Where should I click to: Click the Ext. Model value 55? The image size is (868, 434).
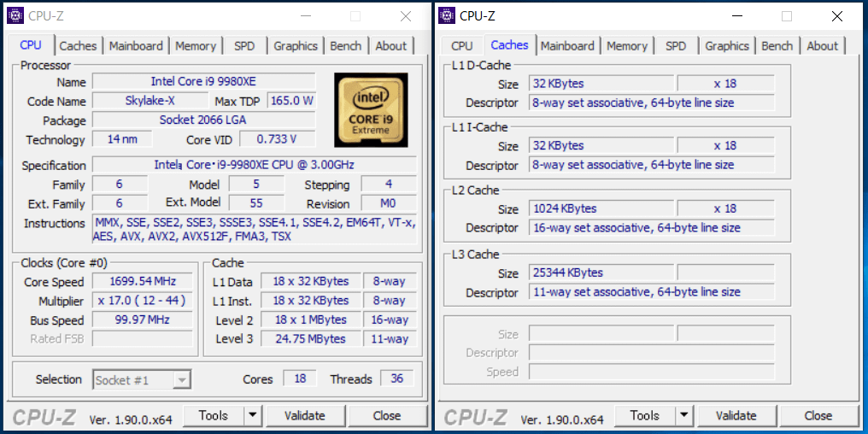[256, 203]
